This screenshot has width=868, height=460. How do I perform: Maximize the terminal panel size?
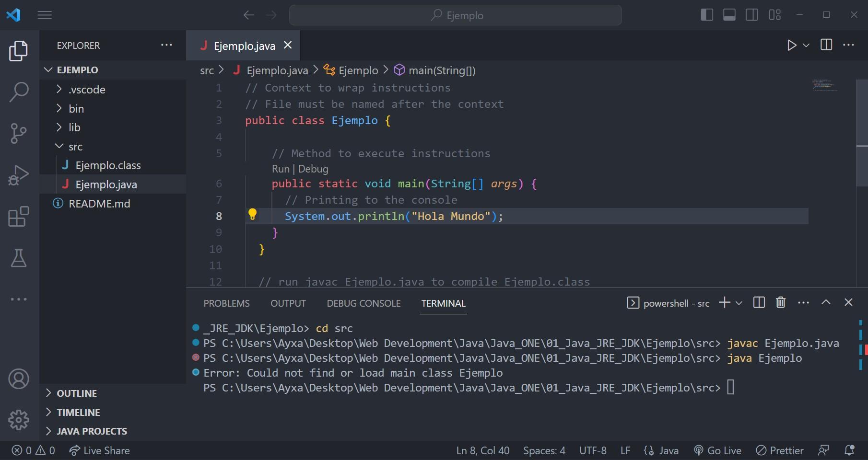[826, 302]
